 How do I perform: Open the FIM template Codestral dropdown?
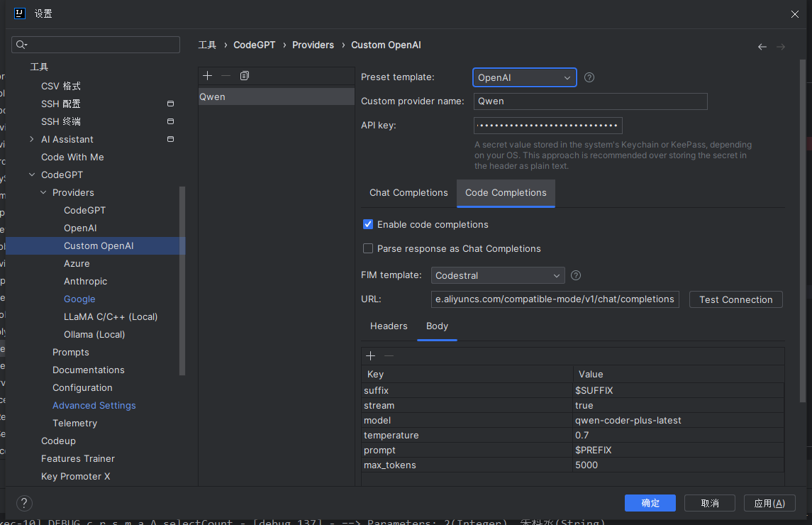[497, 275]
